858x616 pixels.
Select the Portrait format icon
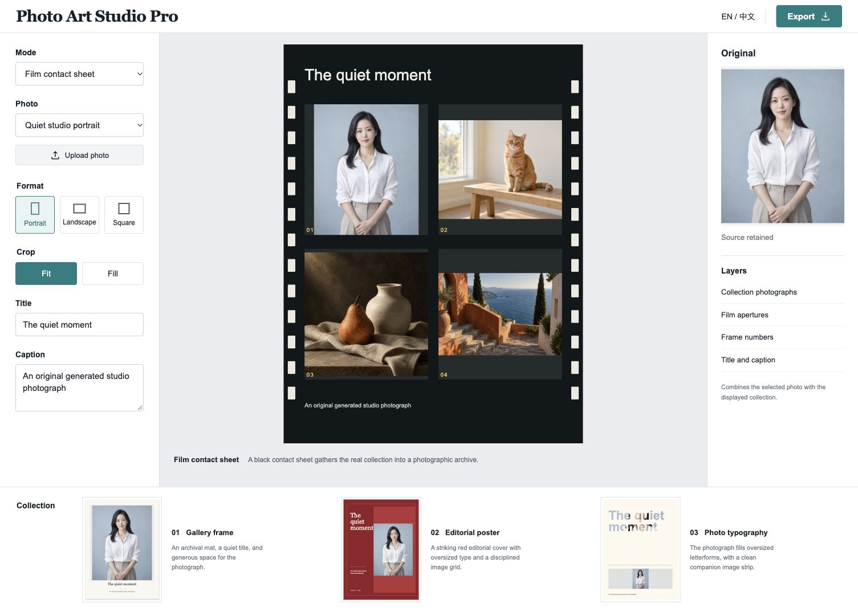(35, 209)
